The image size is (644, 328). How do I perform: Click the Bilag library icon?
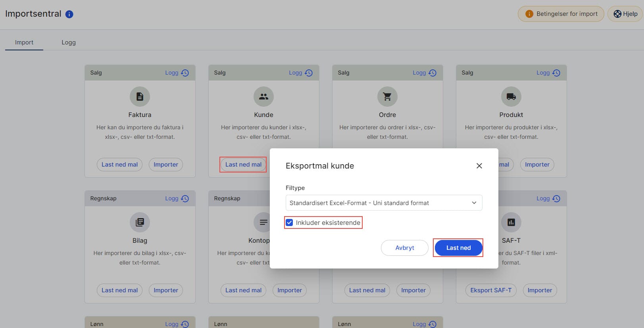tap(140, 222)
